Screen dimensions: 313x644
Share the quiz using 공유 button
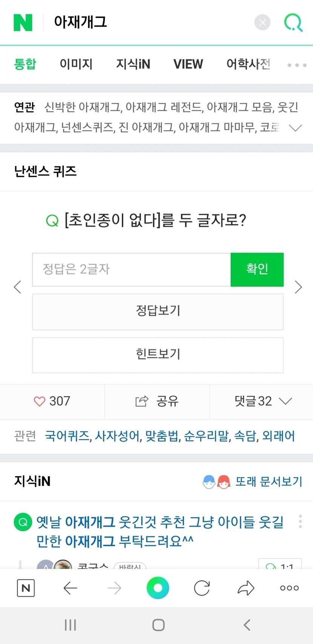pos(157,401)
